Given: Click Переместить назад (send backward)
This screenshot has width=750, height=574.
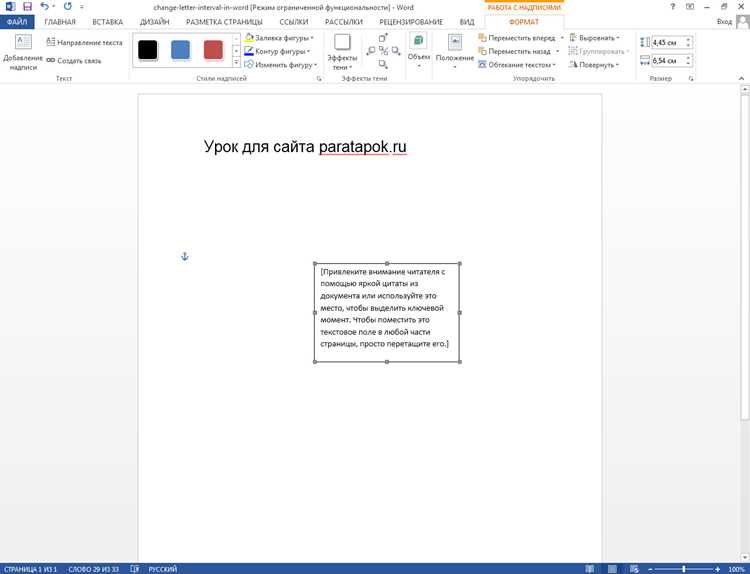Looking at the screenshot, I should coord(515,51).
